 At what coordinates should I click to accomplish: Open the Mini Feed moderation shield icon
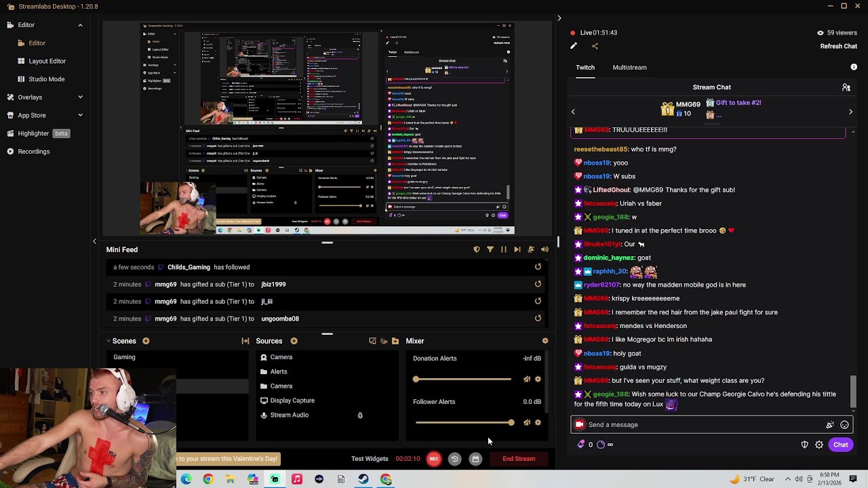(477, 249)
